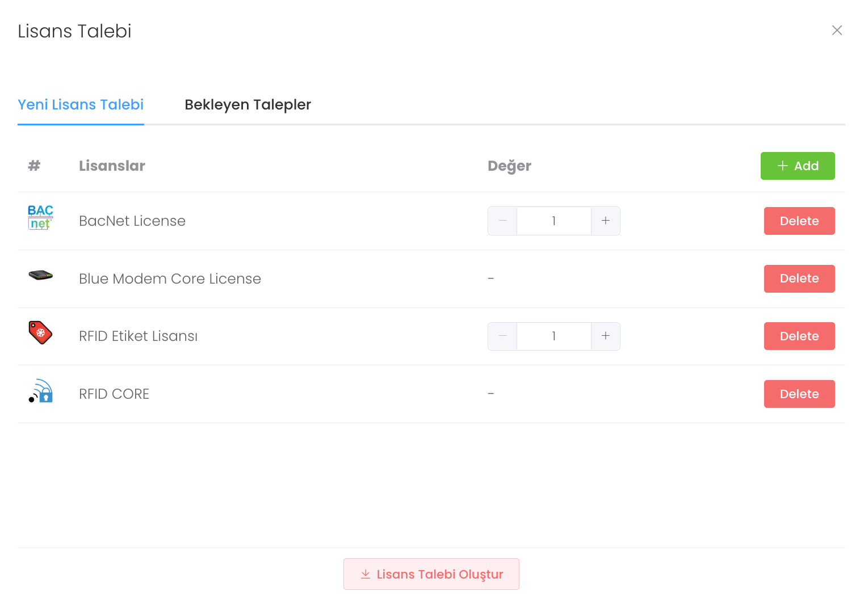864x616 pixels.
Task: Click the Blue Modem Core License name
Action: pyautogui.click(x=170, y=279)
